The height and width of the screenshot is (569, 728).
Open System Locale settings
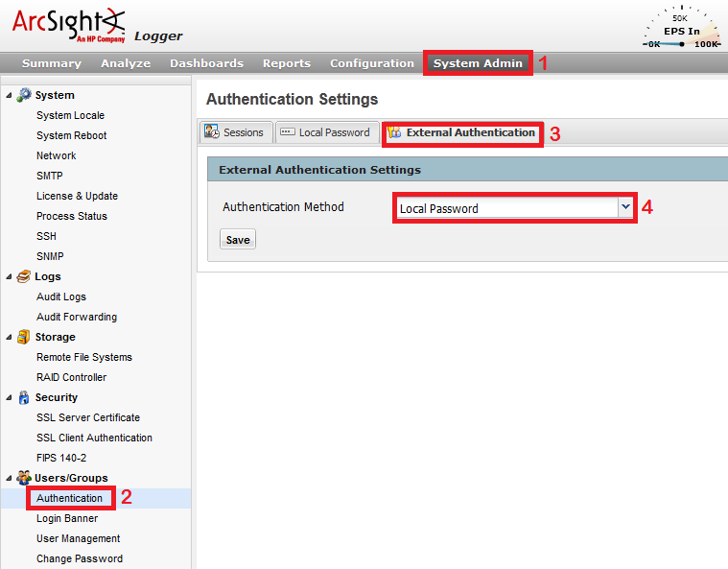coord(71,115)
